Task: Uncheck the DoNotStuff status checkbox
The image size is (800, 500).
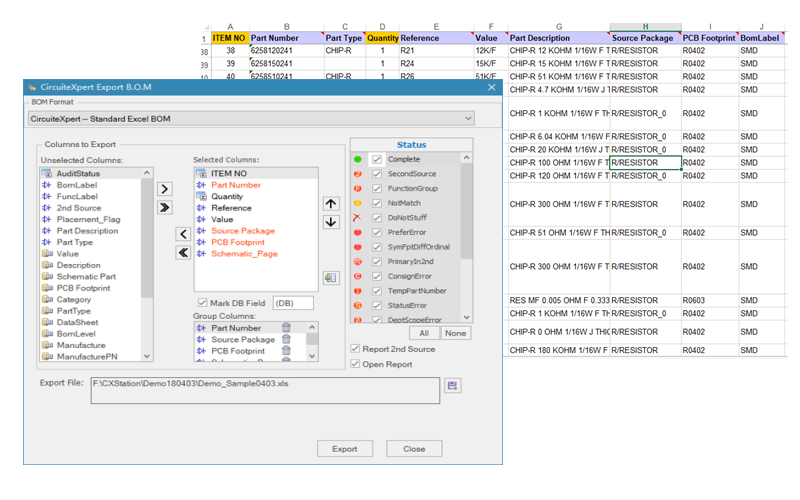Action: point(377,216)
